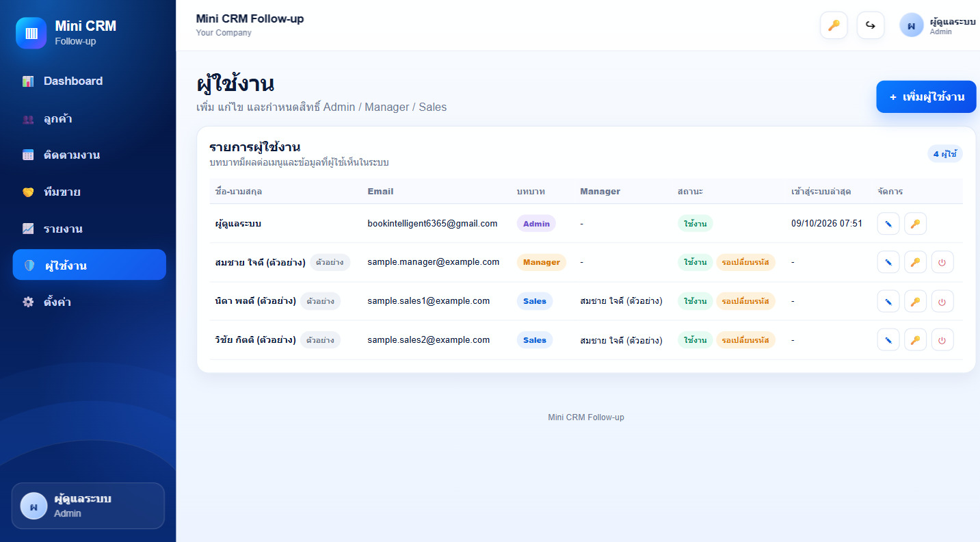Viewport: 980px width, 542px height.
Task: Edit the user bookintelligent6365@gmail.com with the pencil icon
Action: click(888, 223)
